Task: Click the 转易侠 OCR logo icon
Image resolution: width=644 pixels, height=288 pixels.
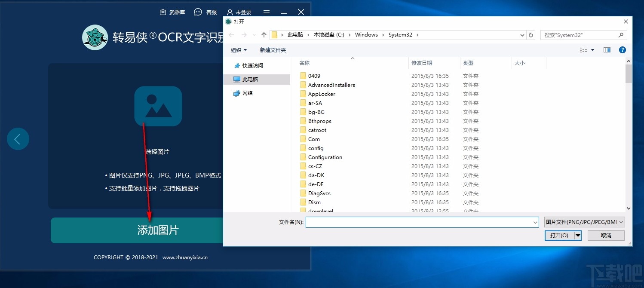Action: pos(95,37)
